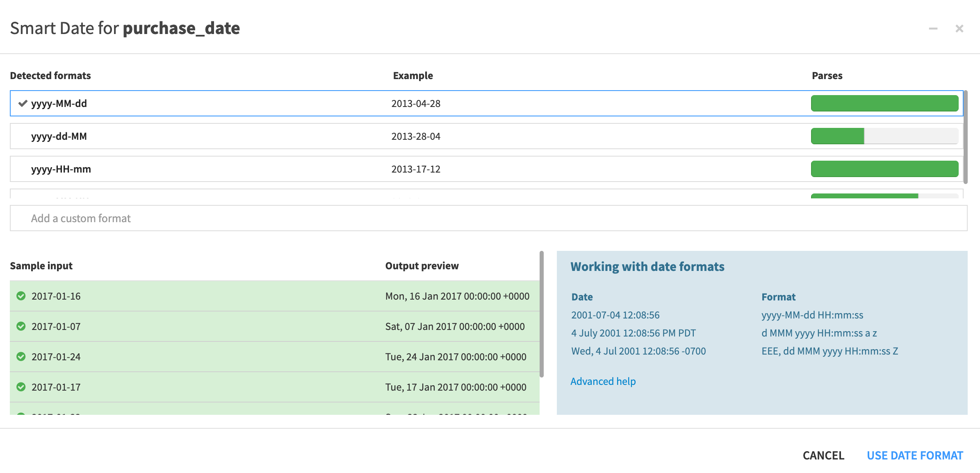Click the green check icon next to 2017-01-17
980x473 pixels.
coord(21,387)
